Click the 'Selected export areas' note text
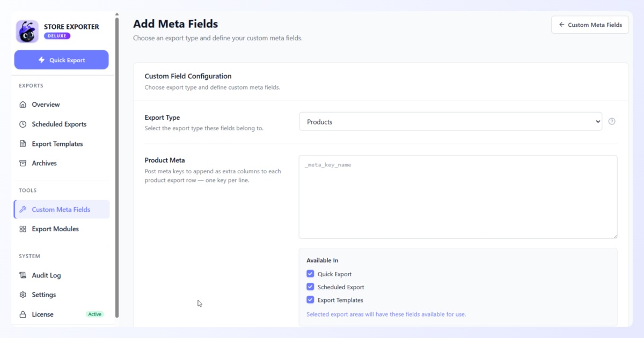 (386, 314)
